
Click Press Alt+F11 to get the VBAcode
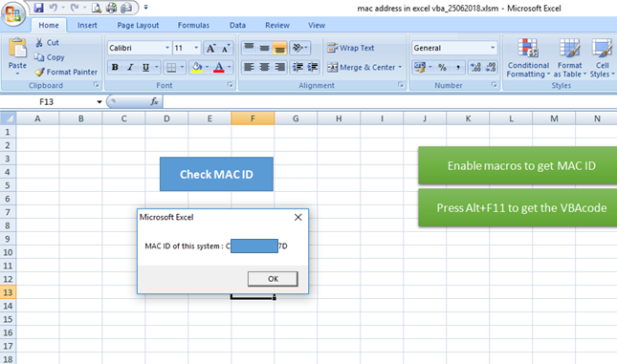click(x=518, y=207)
